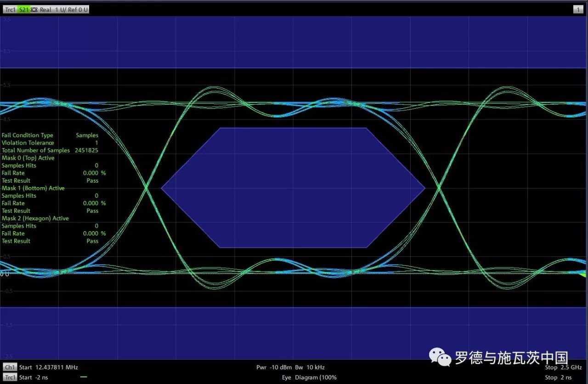Click Total Number of Samples value 2451825
Viewport: 588px width, 384px height.
pos(86,150)
